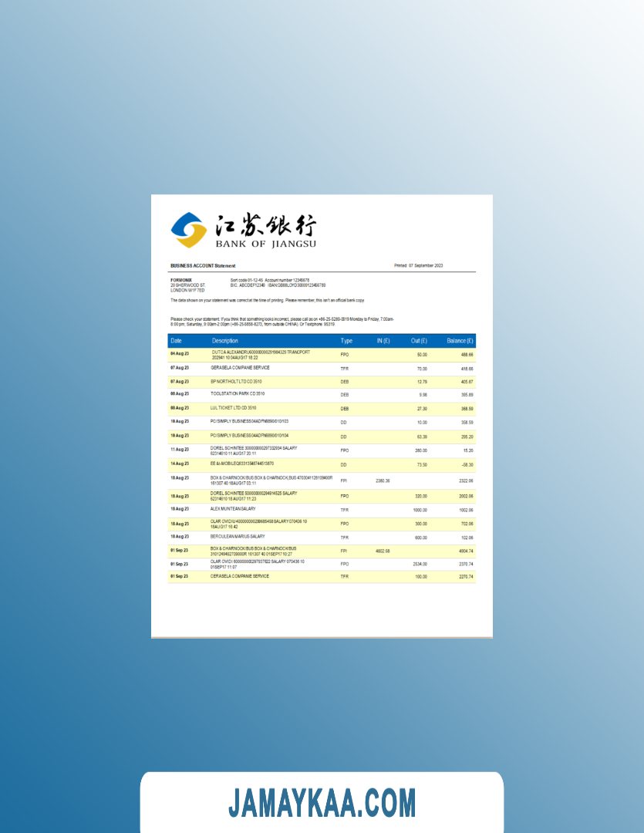Click the Bank of Jiangsu logo emblem

point(189,230)
